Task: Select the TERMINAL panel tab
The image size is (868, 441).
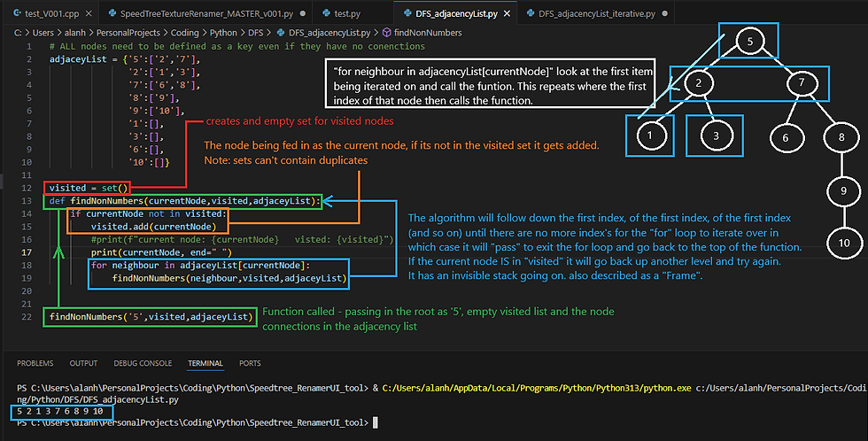Action: 205,363
